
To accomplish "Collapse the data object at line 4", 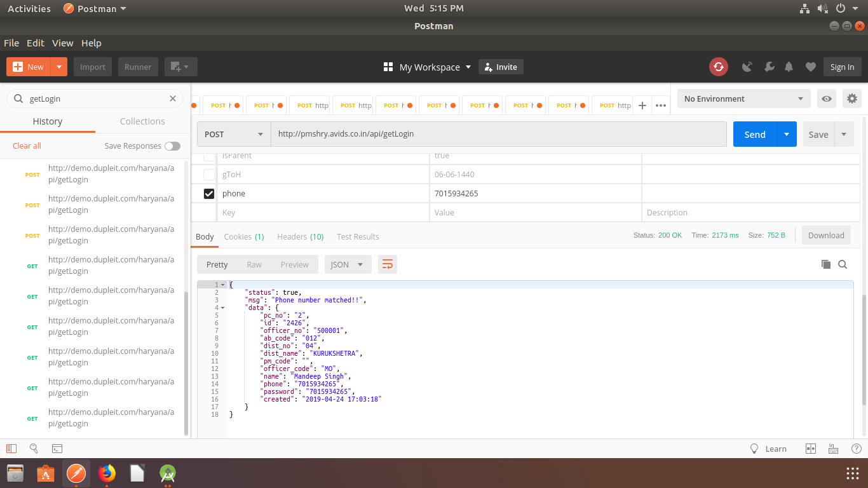I will [223, 308].
